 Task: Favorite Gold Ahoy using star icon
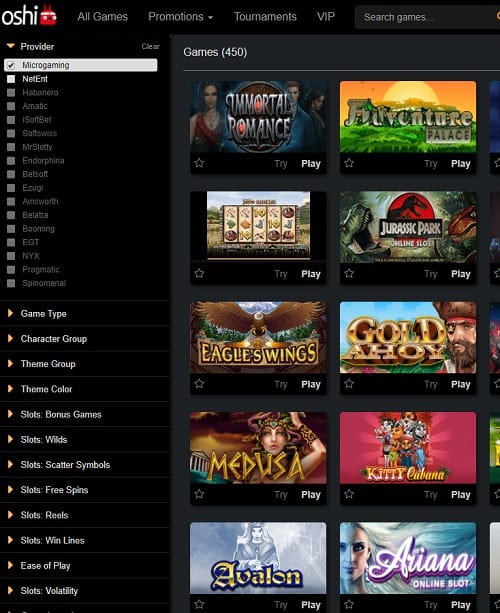349,384
